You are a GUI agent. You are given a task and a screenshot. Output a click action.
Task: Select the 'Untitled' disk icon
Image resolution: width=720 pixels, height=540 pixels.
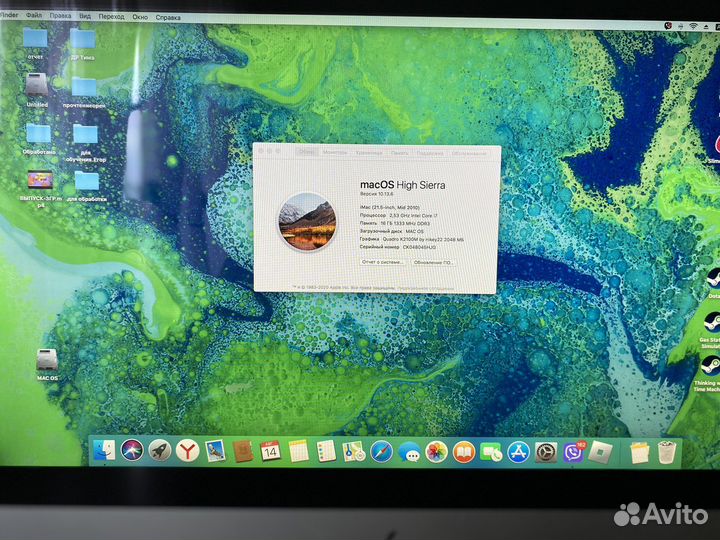(x=37, y=90)
